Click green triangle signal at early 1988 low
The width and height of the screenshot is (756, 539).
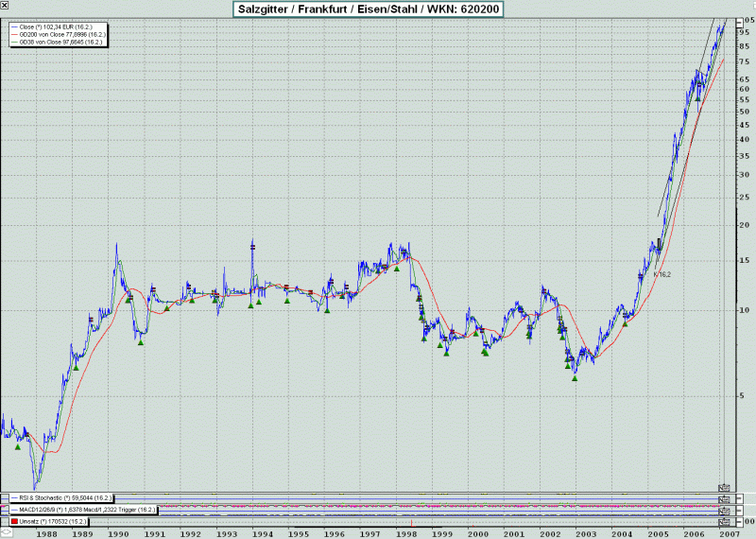point(17,447)
